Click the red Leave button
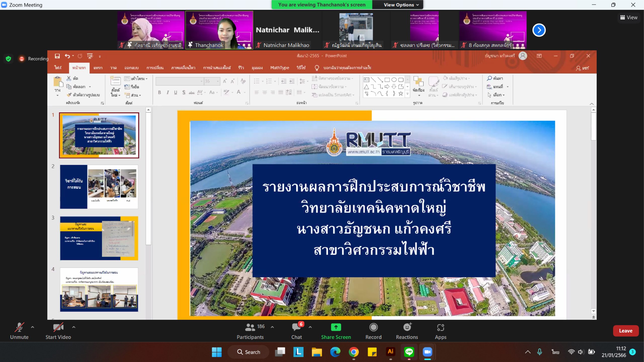Viewport: 644px width, 362px height. coord(626,331)
